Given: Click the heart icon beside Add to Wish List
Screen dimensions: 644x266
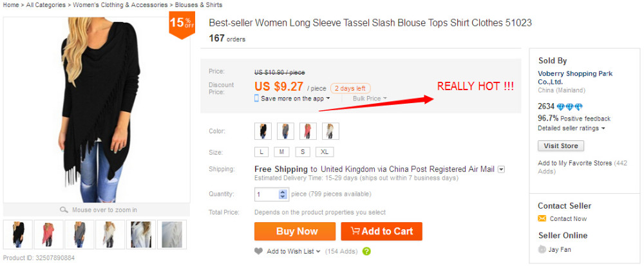Looking at the screenshot, I should pyautogui.click(x=259, y=251).
